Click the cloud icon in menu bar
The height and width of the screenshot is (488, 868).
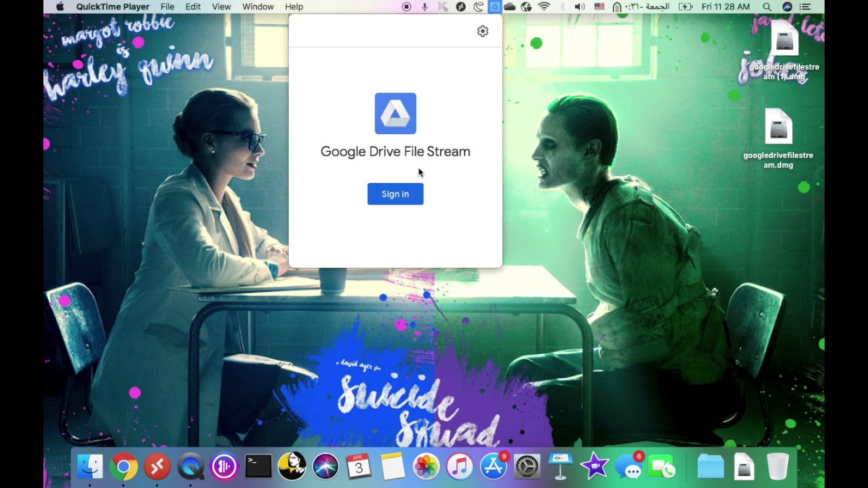(x=509, y=7)
